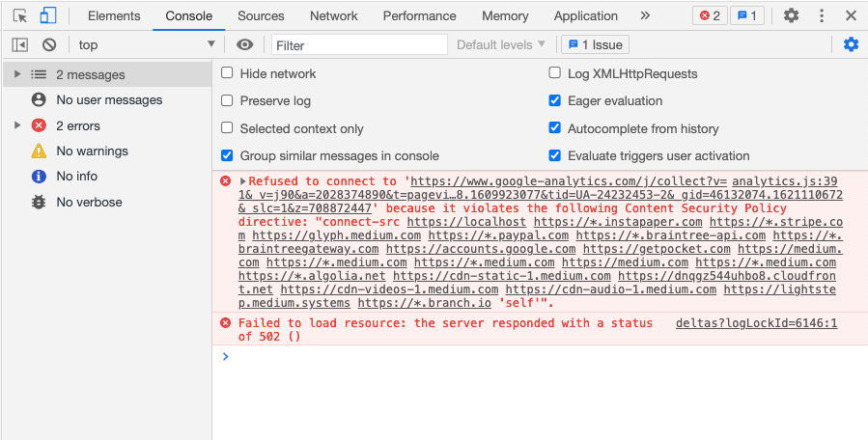Select 2 errors in the sidebar
Image resolution: width=868 pixels, height=440 pixels.
107,125
